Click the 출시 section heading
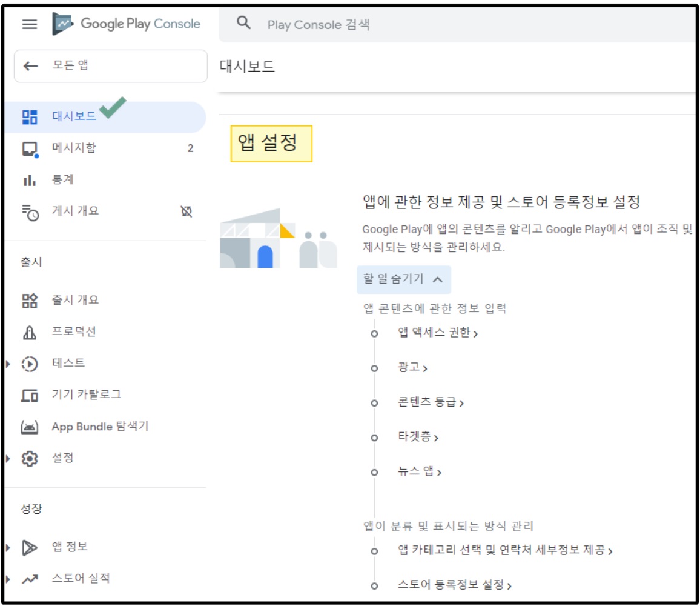Image resolution: width=700 pixels, height=606 pixels. pyautogui.click(x=31, y=262)
